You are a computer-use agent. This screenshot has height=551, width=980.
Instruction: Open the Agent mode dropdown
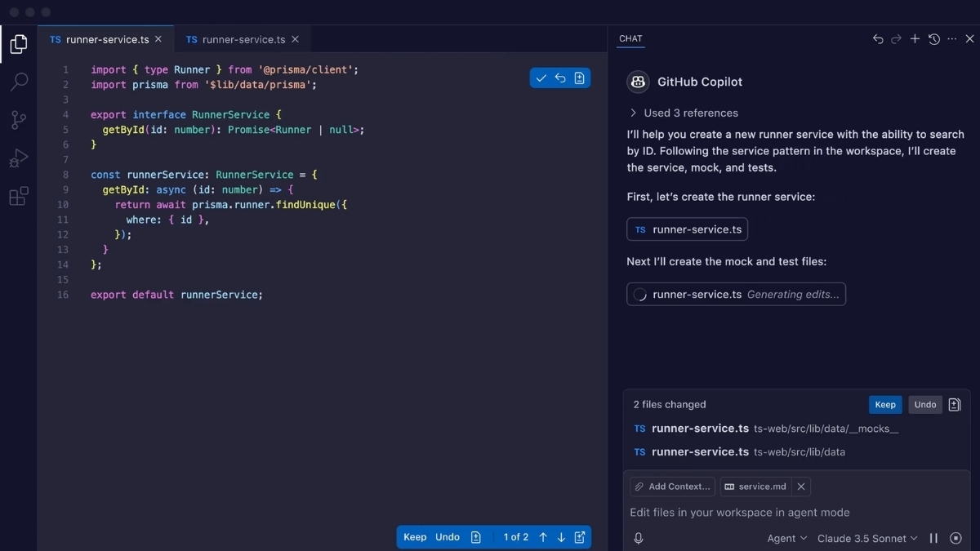(786, 538)
